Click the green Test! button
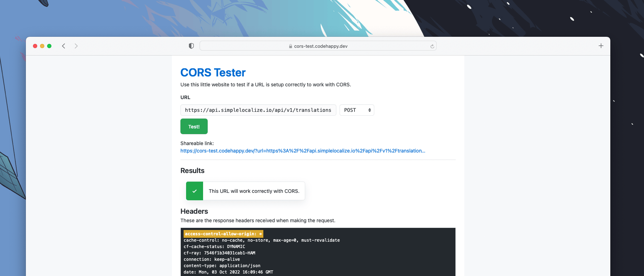 [x=194, y=126]
